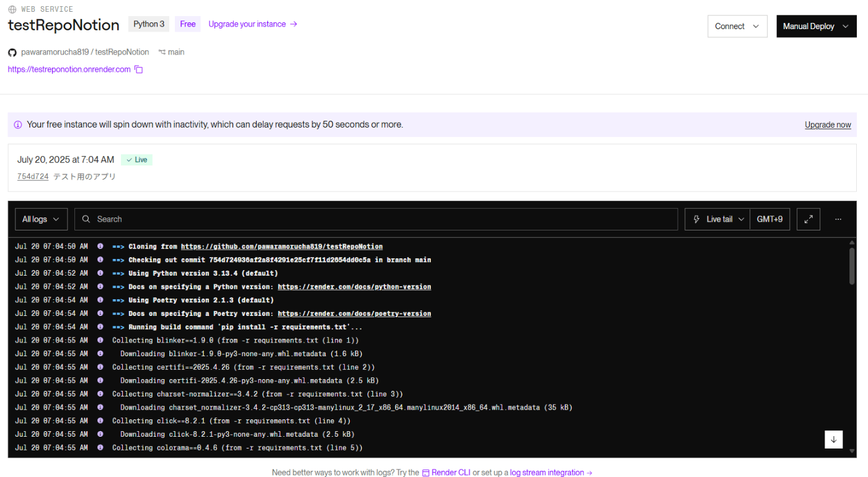Click the Python 3 badge

149,24
